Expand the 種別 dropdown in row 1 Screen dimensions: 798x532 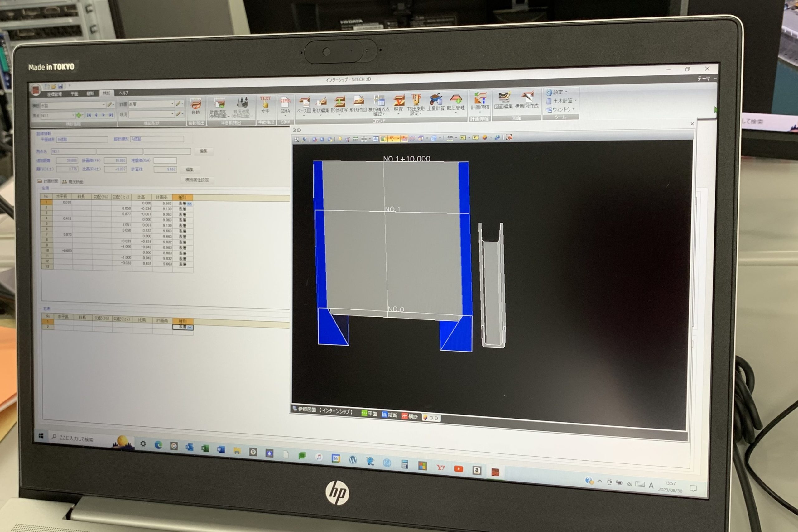pos(190,204)
